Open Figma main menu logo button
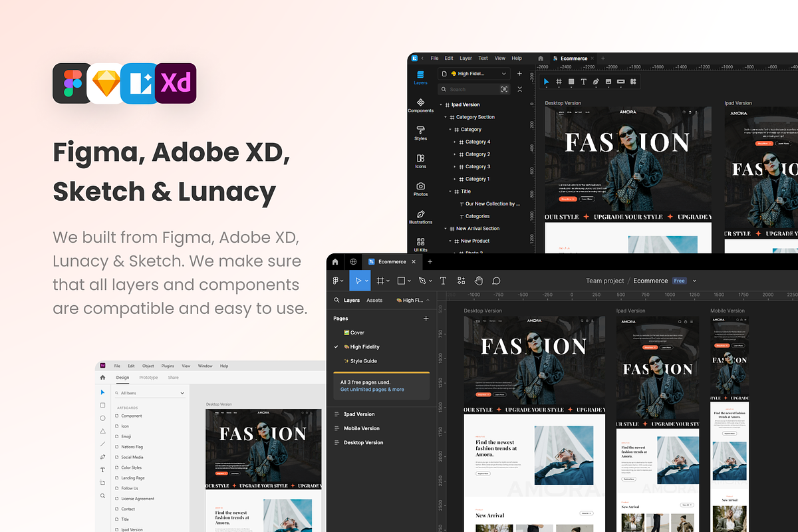This screenshot has width=798, height=532. [x=336, y=281]
